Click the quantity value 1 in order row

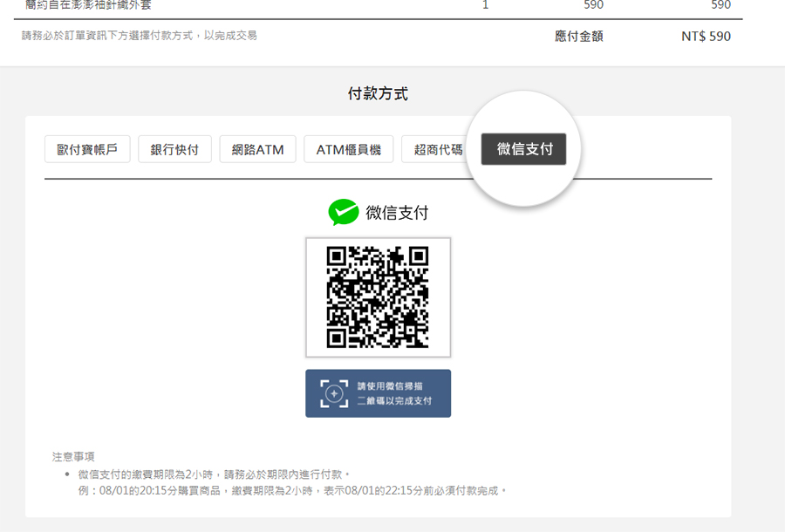485,5
